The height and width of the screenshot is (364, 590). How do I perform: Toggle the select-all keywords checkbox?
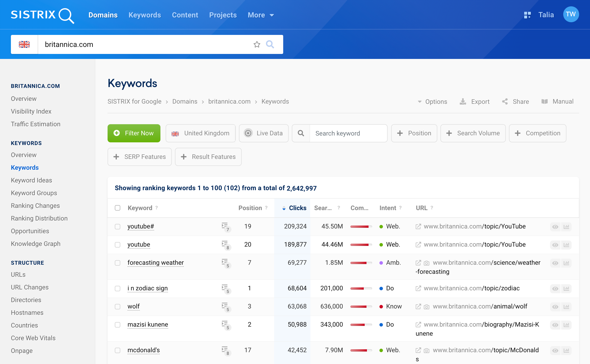pos(117,208)
